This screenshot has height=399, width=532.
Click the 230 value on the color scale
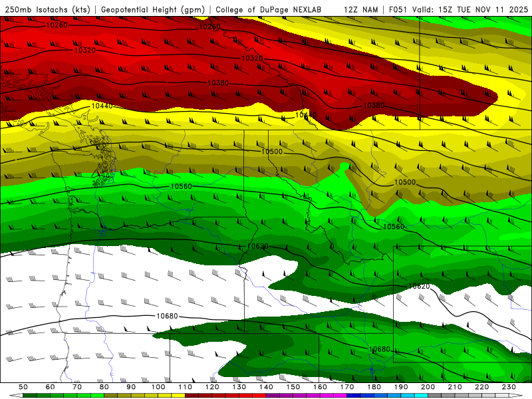tap(509, 387)
